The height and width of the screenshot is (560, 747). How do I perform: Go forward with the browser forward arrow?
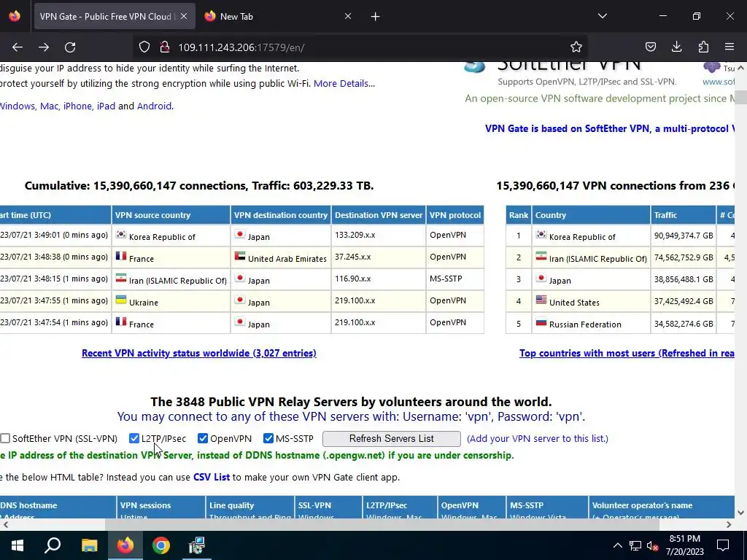(44, 47)
